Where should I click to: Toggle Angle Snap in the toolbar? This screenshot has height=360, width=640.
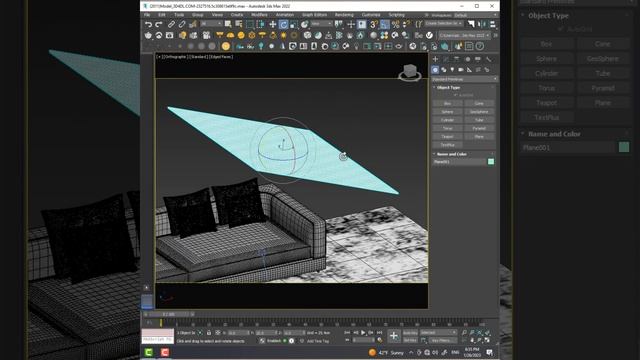[385, 24]
